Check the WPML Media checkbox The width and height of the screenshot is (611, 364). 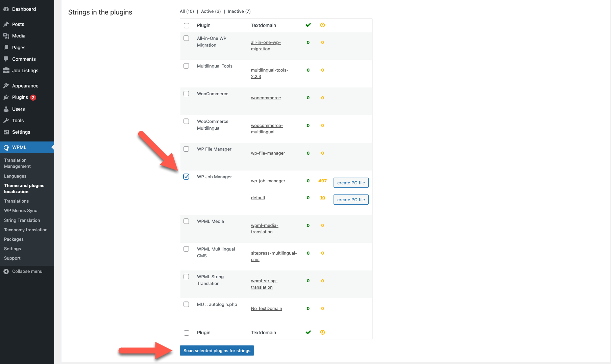point(186,221)
